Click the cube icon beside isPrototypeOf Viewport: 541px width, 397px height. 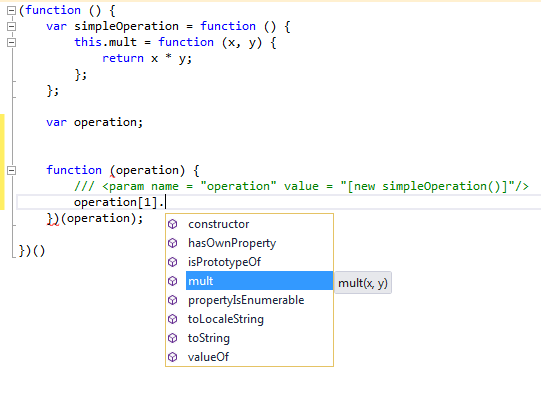pos(173,262)
